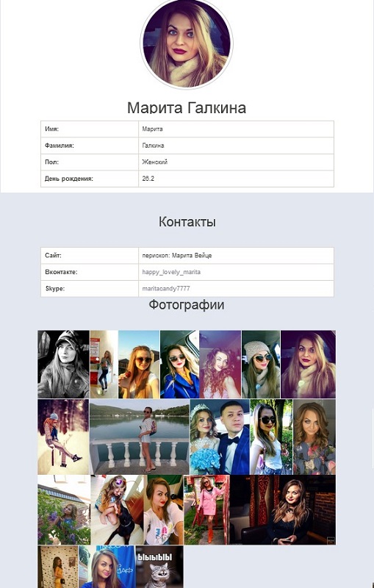Open the maritacandy7777 Skype link
The width and height of the screenshot is (374, 588).
pyautogui.click(x=166, y=288)
